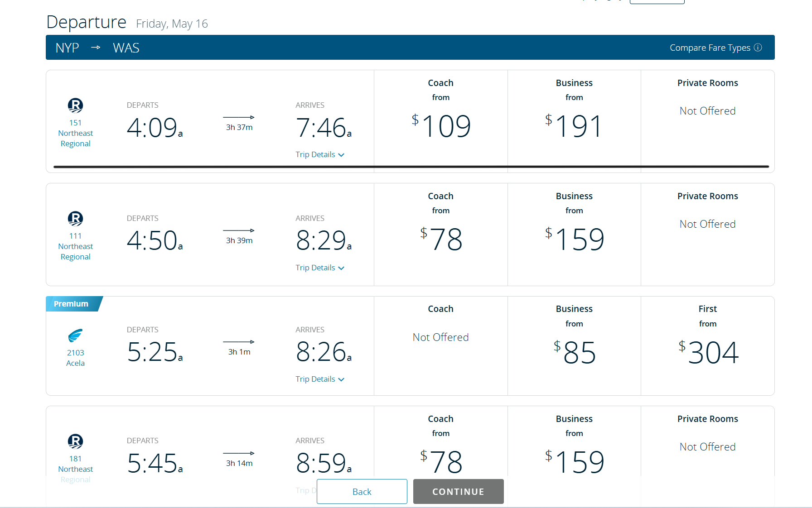812x508 pixels.
Task: Open the 2103 Acela train link
Action: [x=76, y=358]
